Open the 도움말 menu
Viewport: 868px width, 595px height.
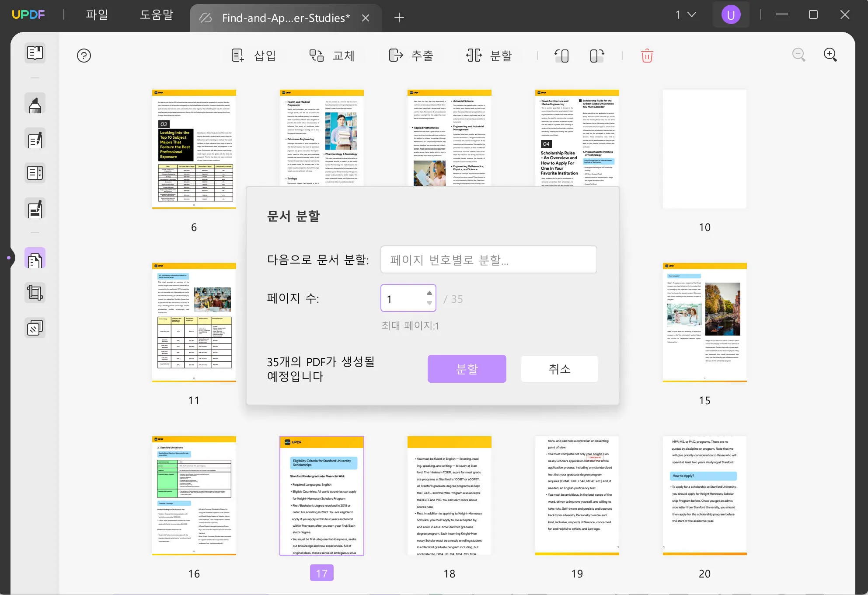pyautogui.click(x=157, y=15)
